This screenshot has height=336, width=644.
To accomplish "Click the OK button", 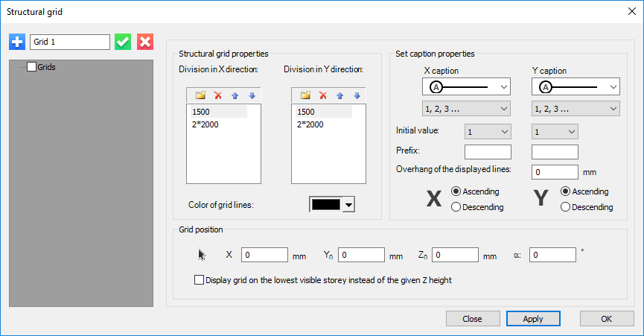I will [x=607, y=319].
